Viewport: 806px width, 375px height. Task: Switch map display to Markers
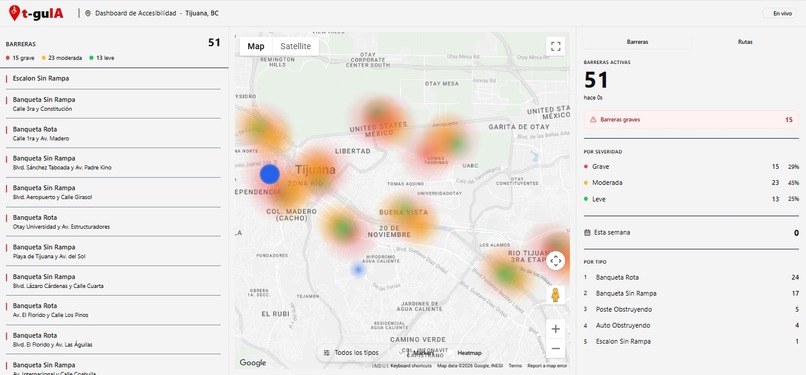coord(423,353)
